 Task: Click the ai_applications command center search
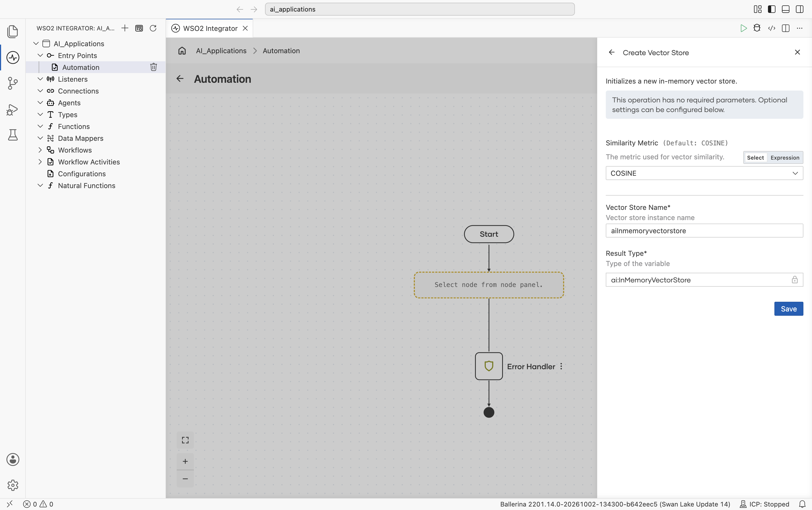[420, 9]
